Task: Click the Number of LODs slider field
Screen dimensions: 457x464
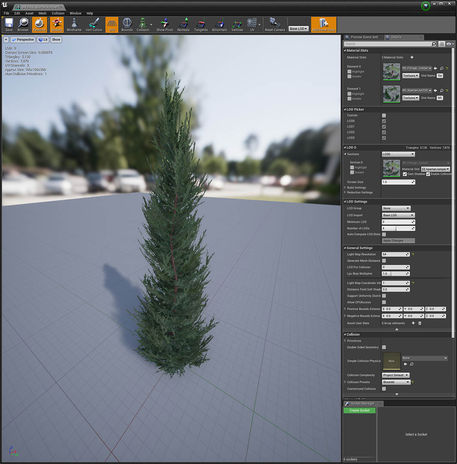Action: [x=398, y=228]
